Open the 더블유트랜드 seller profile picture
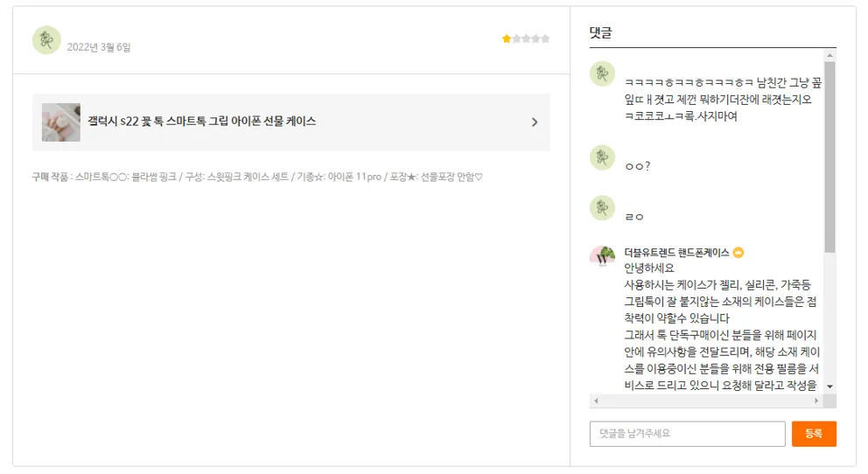The image size is (868, 474). tap(602, 258)
